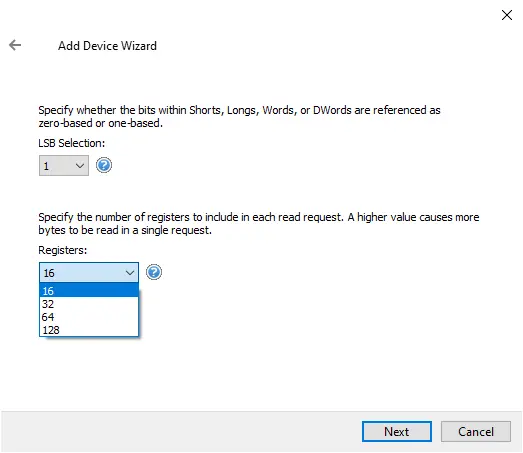Image resolution: width=523 pixels, height=453 pixels.
Task: Collapse the Registers combo box showing 16
Action: coord(89,273)
